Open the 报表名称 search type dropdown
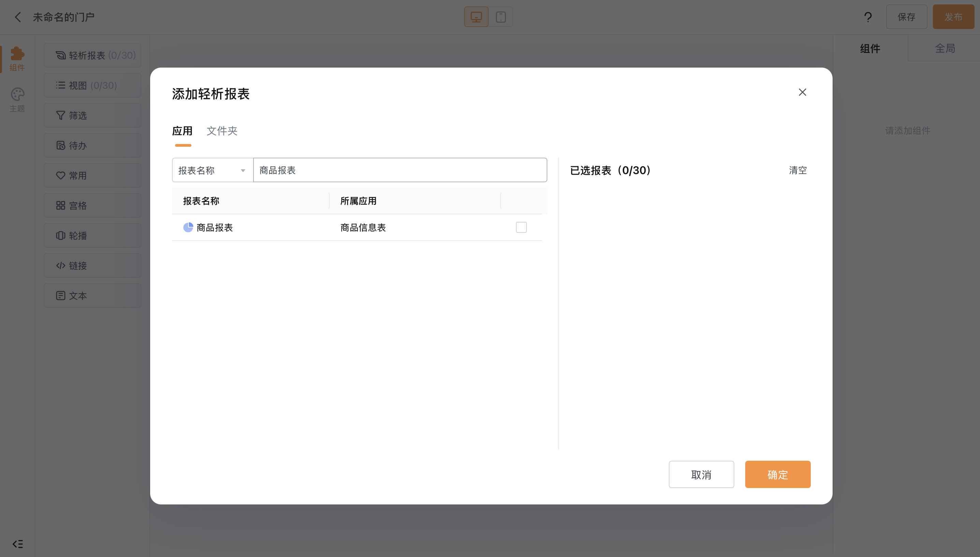 (x=213, y=170)
